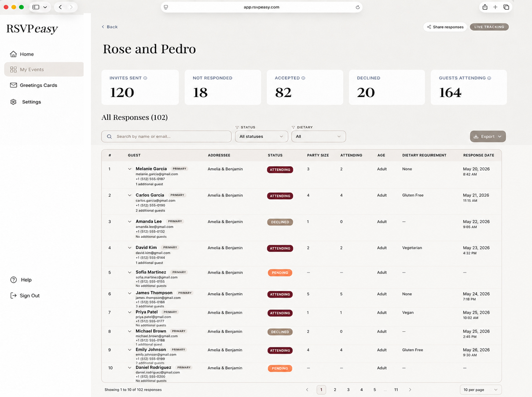Click the Dietary filter funnel icon
This screenshot has height=397, width=532.
coord(293,127)
